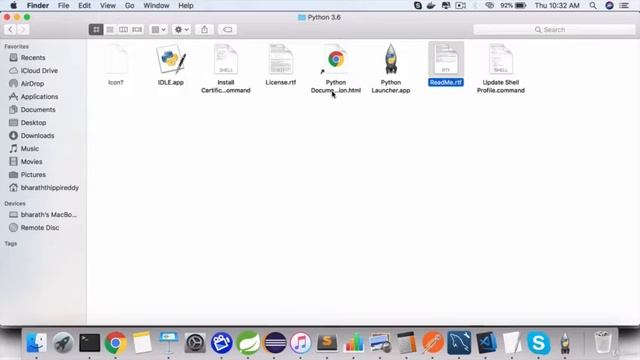Switch to column view
Screen dimensions: 640x360
pos(123,29)
